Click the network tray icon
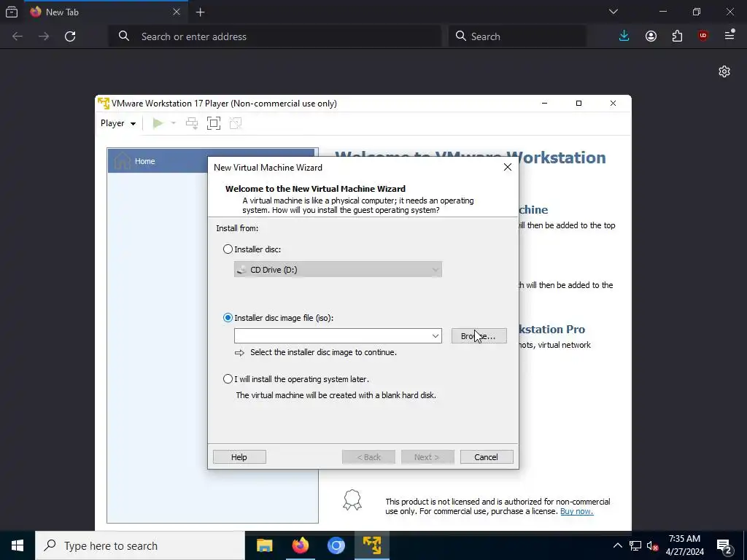The width and height of the screenshot is (747, 560). [635, 545]
